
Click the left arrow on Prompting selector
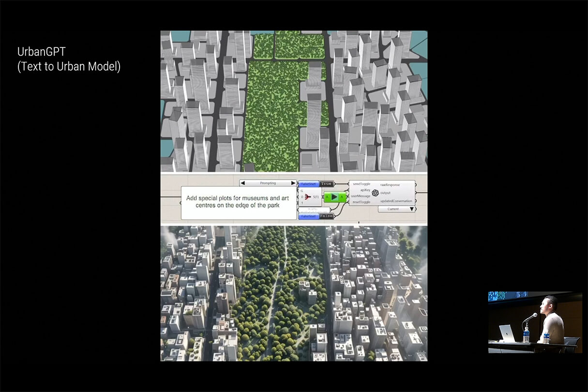(243, 183)
